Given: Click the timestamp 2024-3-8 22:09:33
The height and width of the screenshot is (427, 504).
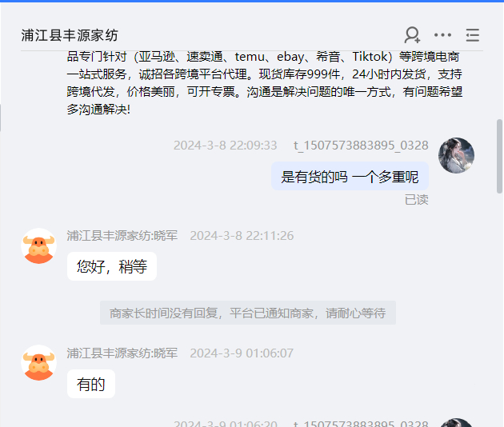Looking at the screenshot, I should pyautogui.click(x=226, y=146).
